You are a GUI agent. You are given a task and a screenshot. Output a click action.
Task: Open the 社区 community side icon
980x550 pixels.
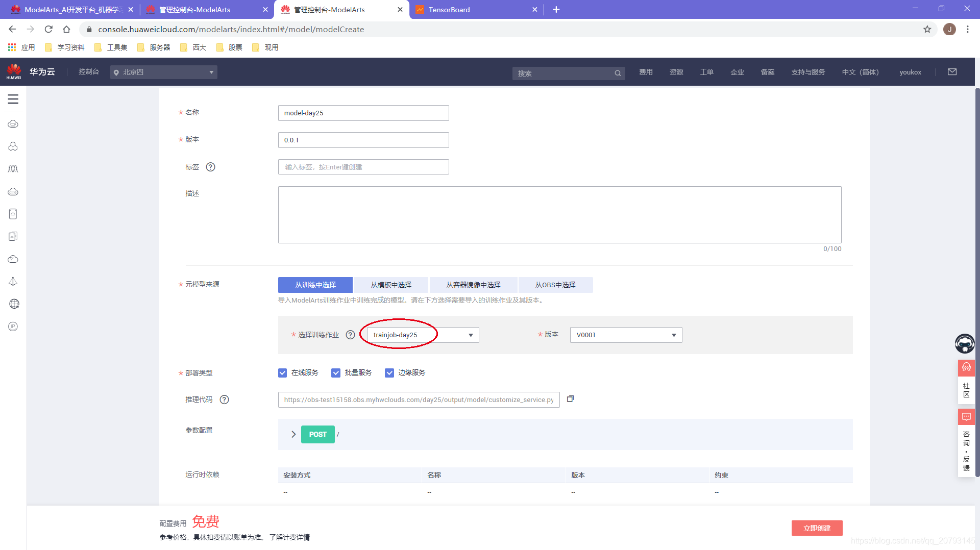point(966,381)
